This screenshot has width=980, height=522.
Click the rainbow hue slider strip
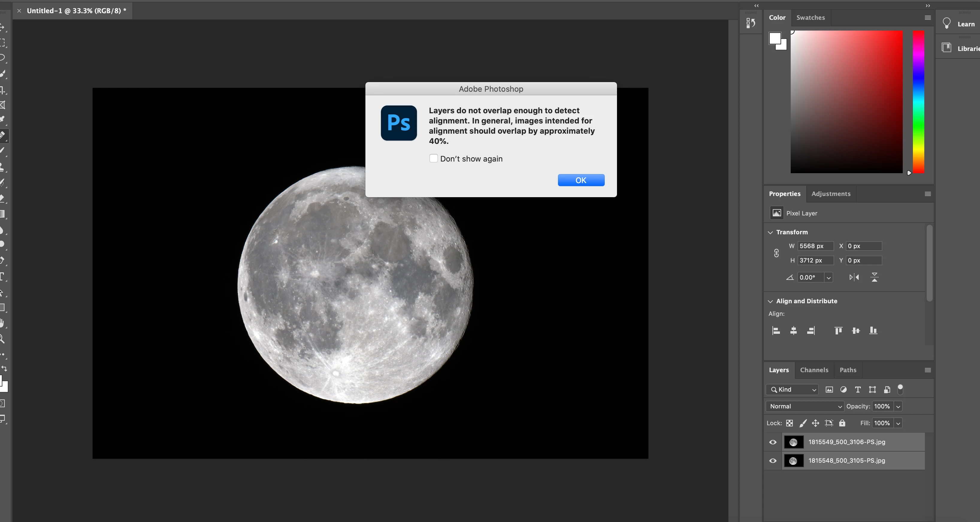918,102
